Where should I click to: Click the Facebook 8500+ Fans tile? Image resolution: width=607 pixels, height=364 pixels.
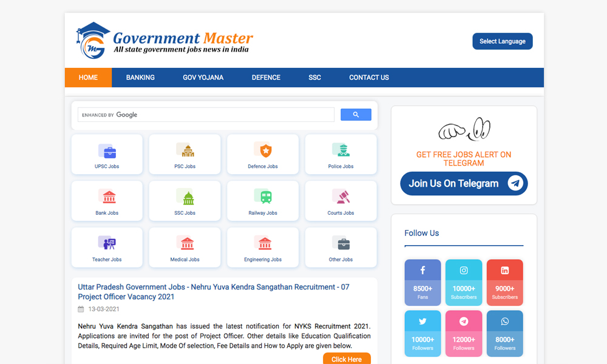coord(422,283)
